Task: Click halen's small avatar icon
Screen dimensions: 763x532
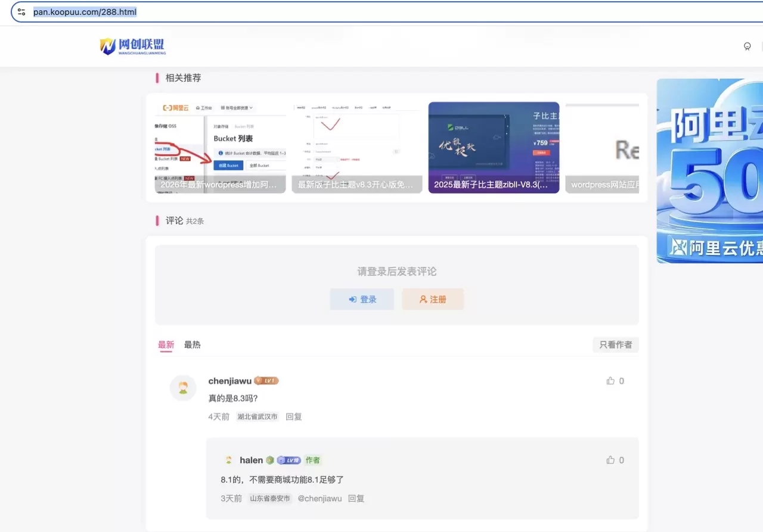Action: pos(228,461)
